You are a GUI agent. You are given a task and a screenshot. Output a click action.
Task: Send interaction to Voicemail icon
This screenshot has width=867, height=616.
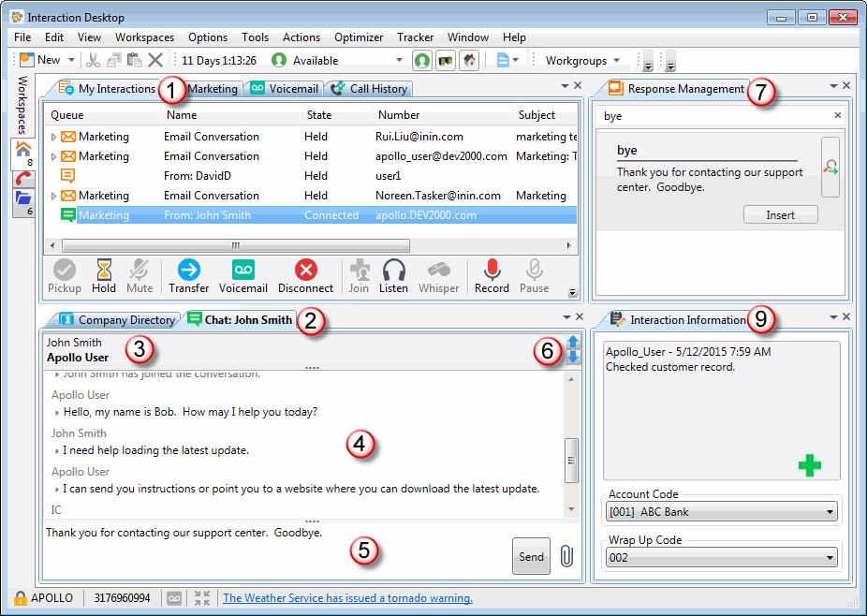(x=243, y=271)
